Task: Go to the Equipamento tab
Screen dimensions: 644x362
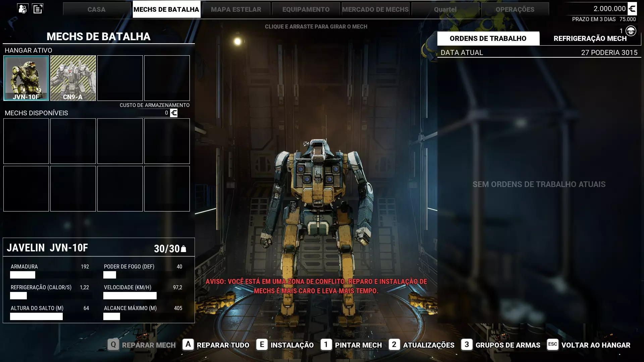Action: click(x=306, y=9)
